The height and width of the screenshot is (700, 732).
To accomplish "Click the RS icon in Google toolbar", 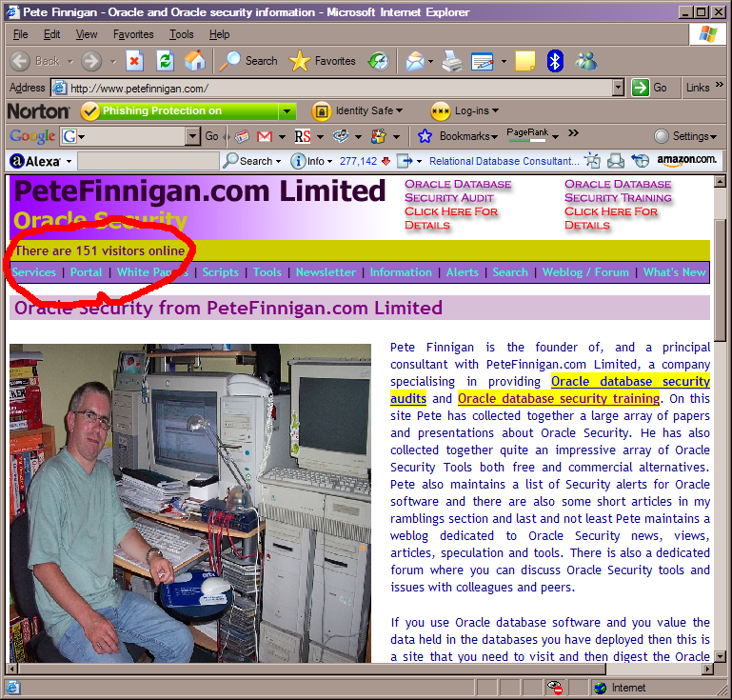I will [x=303, y=136].
